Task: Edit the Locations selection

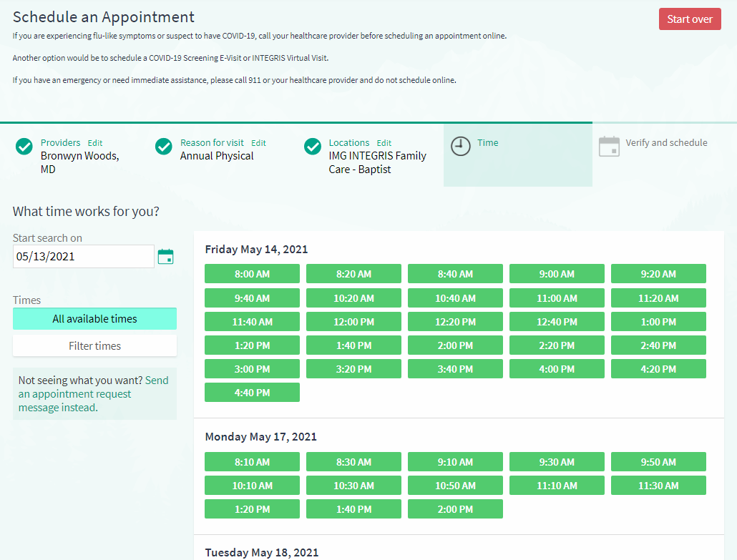Action: click(384, 143)
